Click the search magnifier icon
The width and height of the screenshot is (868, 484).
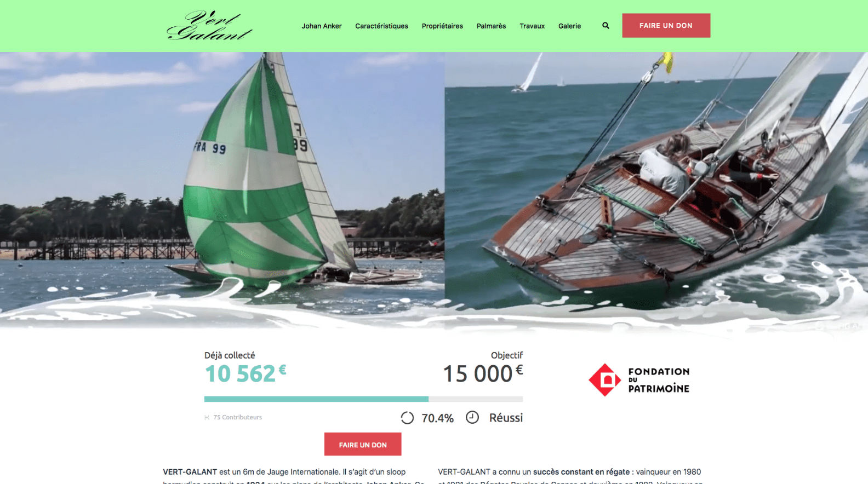click(x=606, y=26)
